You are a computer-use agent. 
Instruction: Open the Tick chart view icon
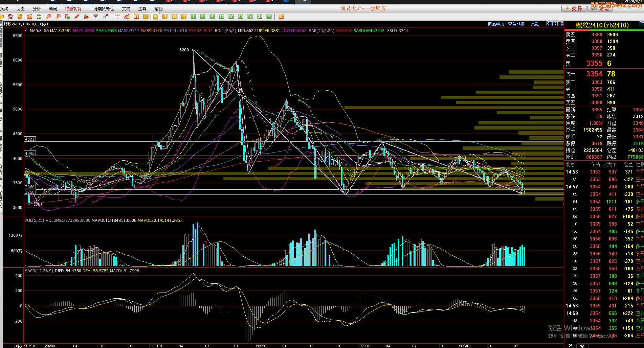(136, 17)
